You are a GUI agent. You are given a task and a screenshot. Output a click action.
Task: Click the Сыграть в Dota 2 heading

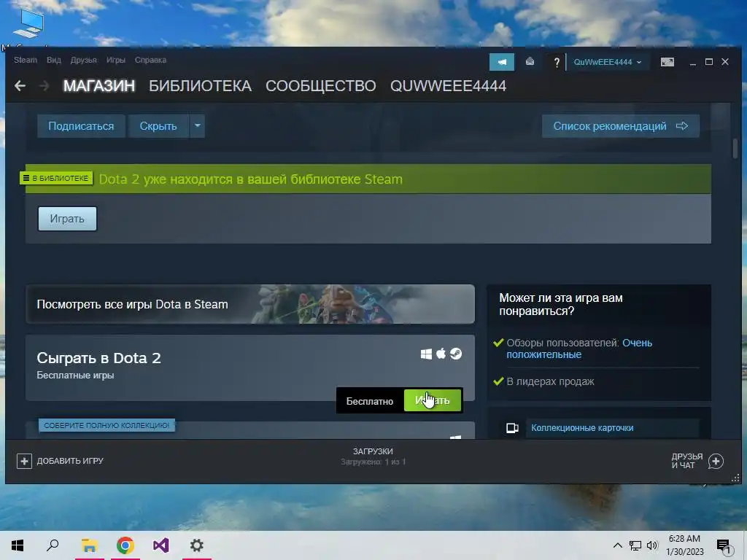pos(98,357)
